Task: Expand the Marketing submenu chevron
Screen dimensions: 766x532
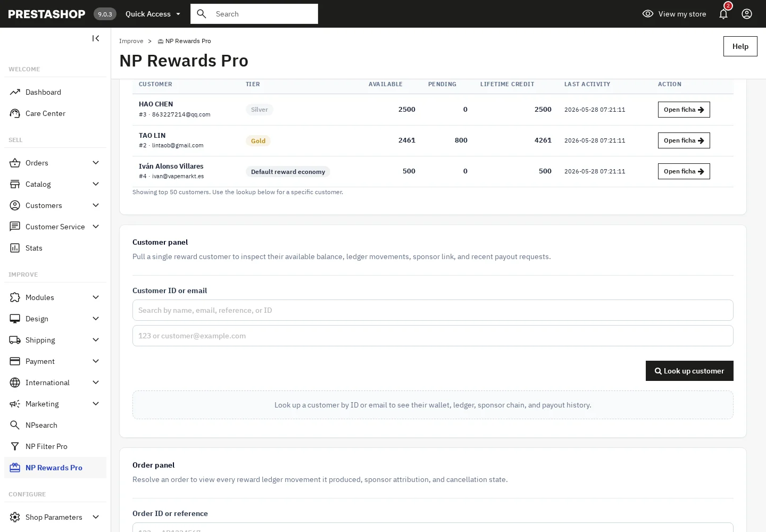Action: [x=96, y=404]
